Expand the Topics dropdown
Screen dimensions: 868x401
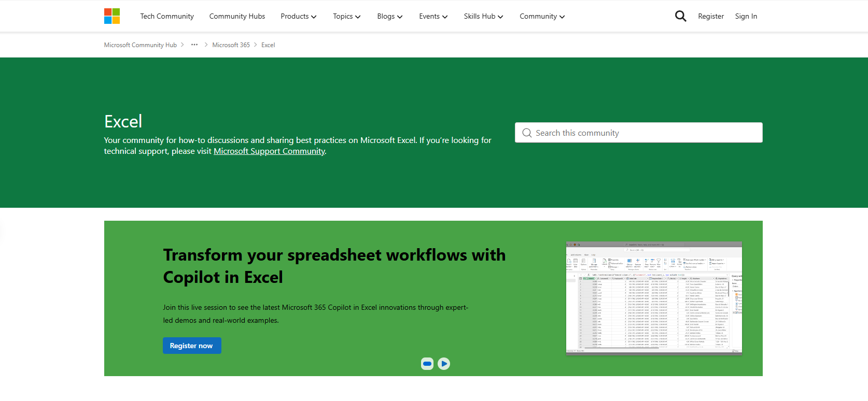(347, 16)
